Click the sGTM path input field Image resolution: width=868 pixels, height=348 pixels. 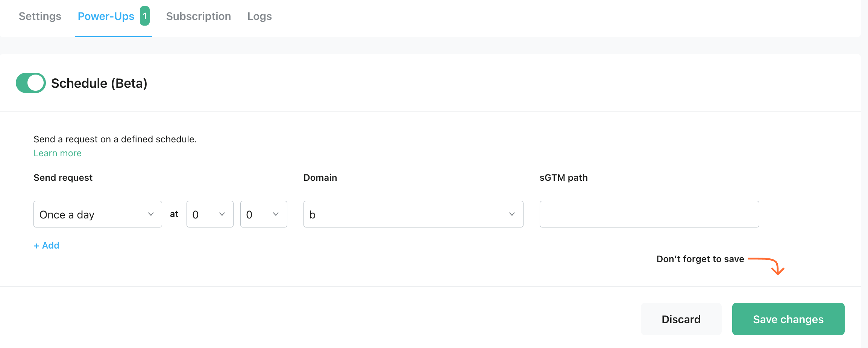pos(649,214)
